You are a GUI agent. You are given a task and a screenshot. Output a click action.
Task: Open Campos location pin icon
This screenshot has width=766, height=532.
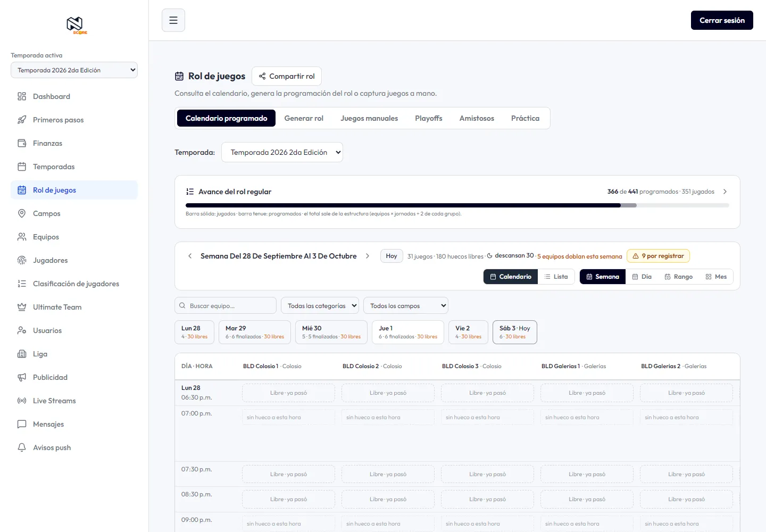pyautogui.click(x=22, y=213)
